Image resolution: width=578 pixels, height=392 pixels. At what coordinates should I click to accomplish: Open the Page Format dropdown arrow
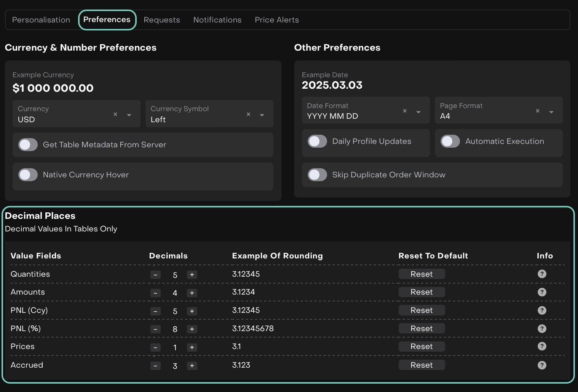coord(551,112)
